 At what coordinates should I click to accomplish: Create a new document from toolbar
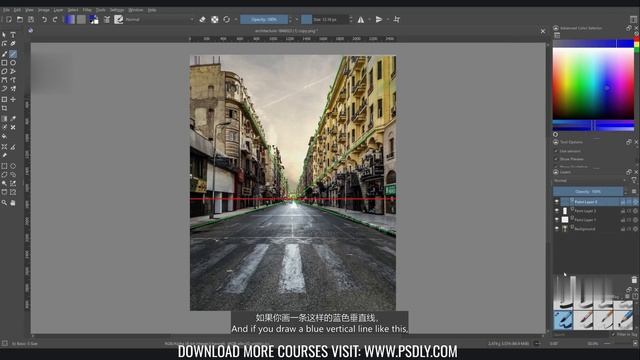pyautogui.click(x=9, y=19)
